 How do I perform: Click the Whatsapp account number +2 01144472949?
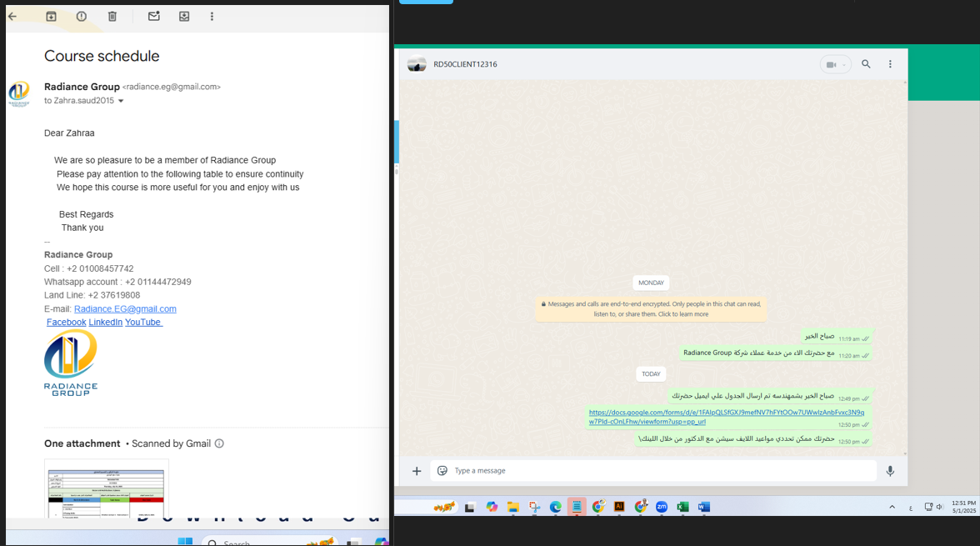pos(158,282)
